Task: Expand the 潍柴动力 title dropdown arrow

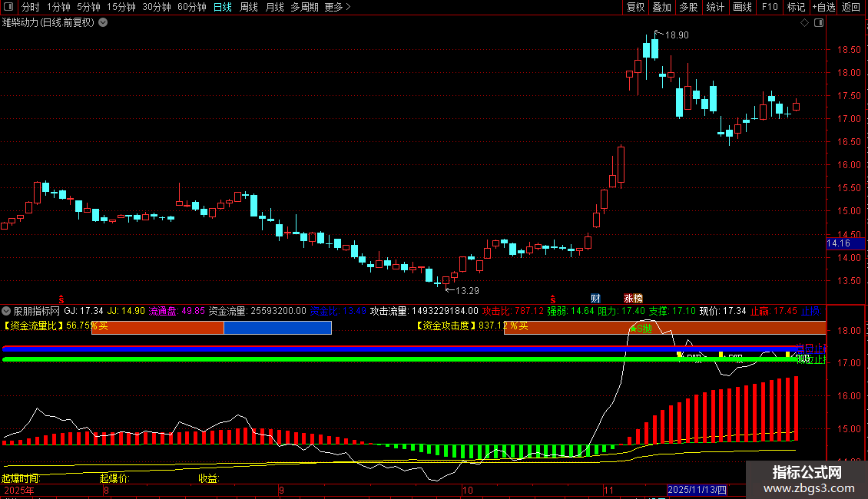Action: (103, 23)
